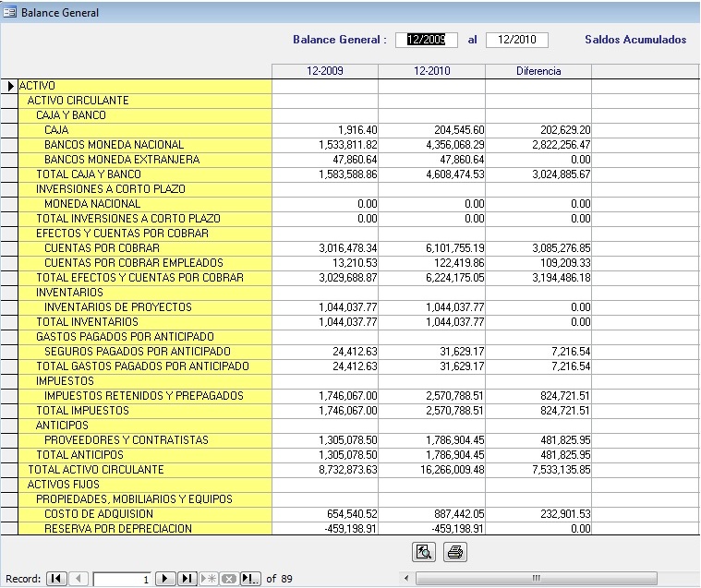Click the current record number box
Image resolution: width=701 pixels, height=588 pixels.
pos(122,580)
